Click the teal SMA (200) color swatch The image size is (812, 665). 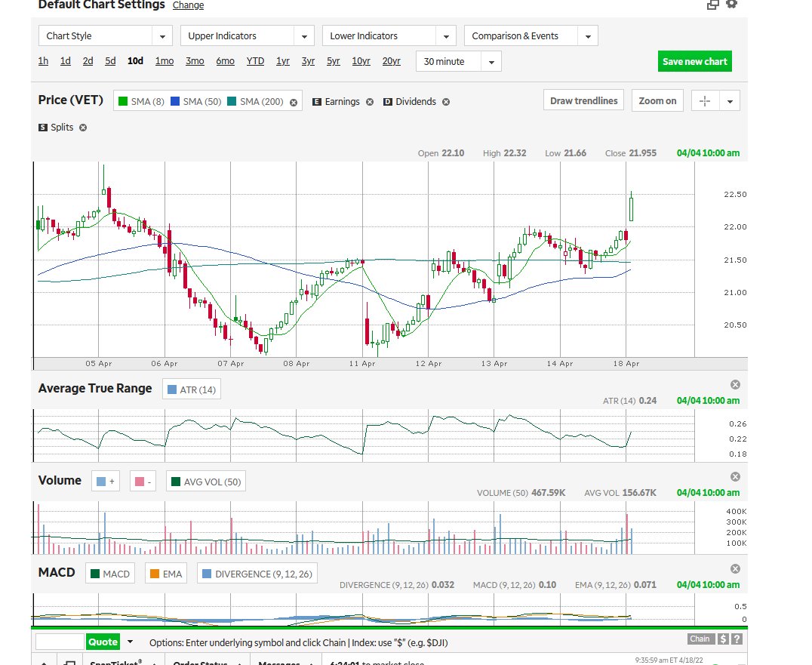pos(232,101)
